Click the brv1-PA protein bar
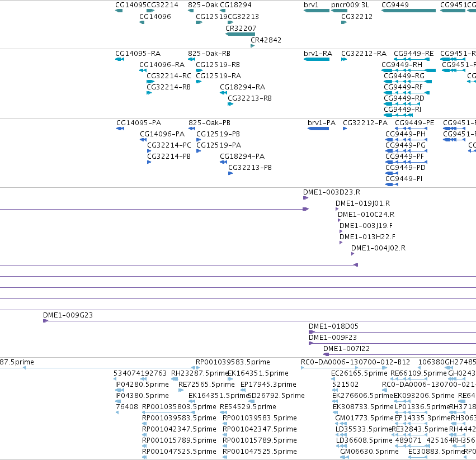 318,129
